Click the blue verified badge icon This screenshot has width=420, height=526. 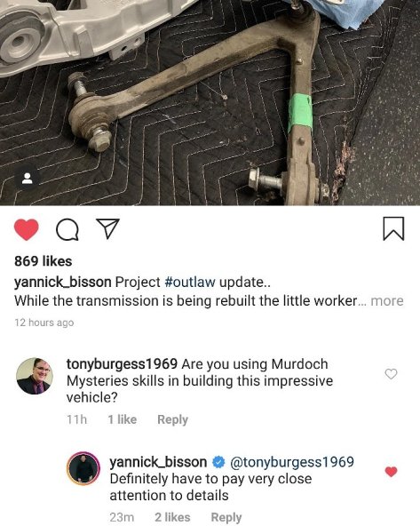[x=218, y=462]
